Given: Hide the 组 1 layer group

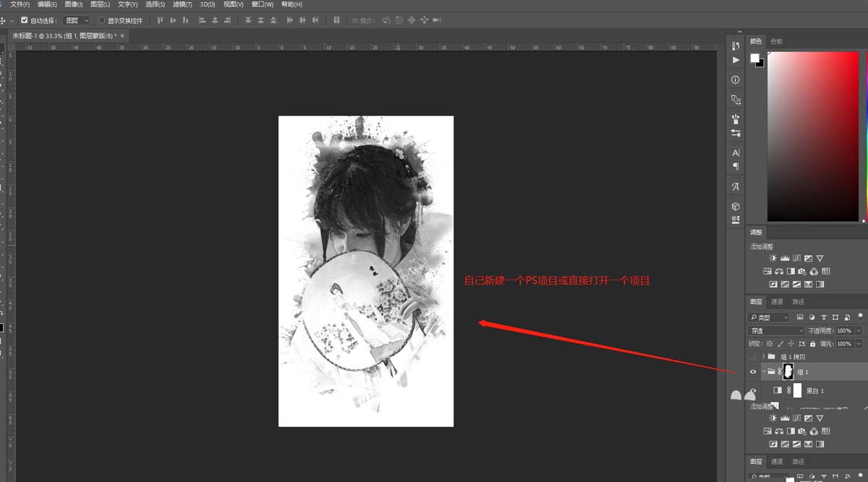Looking at the screenshot, I should coord(753,371).
